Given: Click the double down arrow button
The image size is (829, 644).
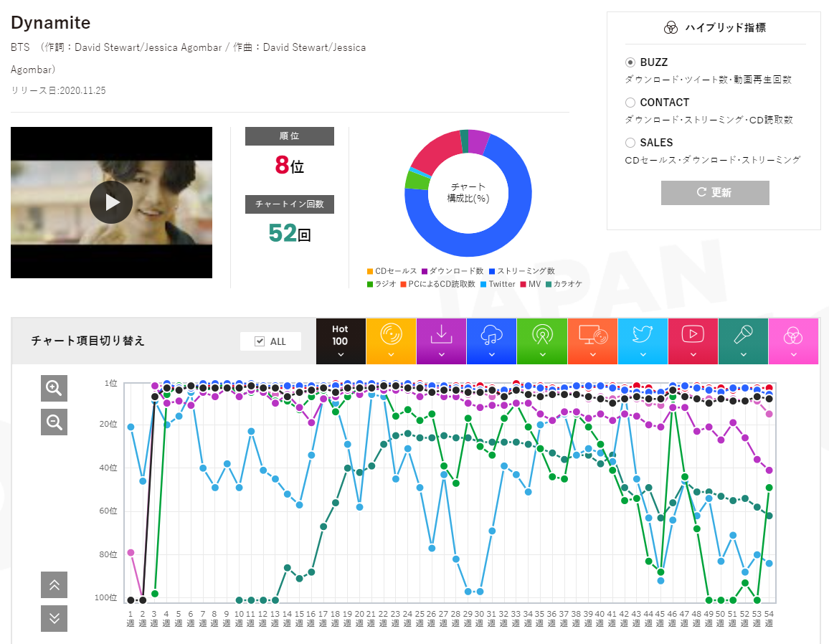Looking at the screenshot, I should [54, 619].
